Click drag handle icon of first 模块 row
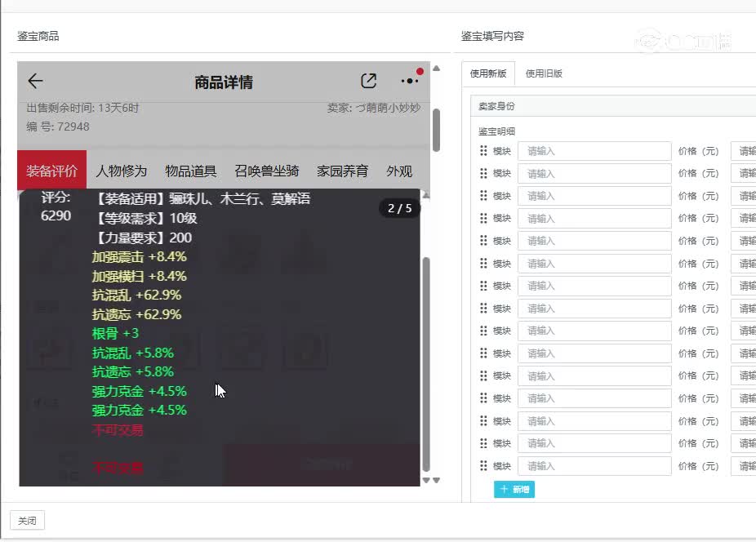The height and width of the screenshot is (542, 756). click(x=483, y=151)
